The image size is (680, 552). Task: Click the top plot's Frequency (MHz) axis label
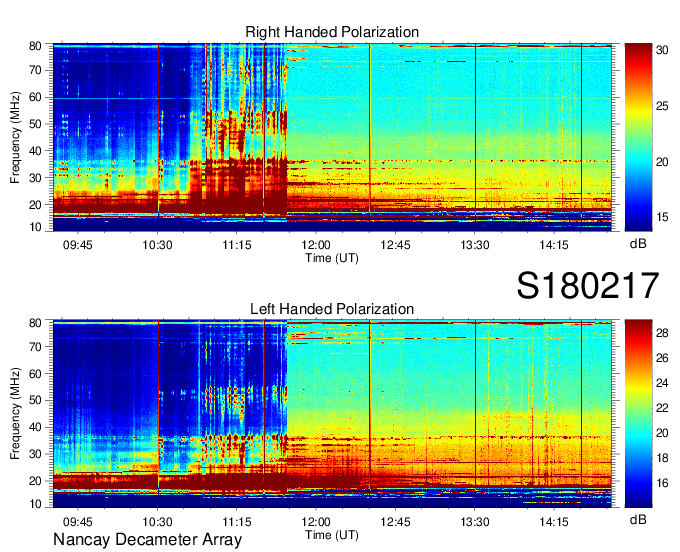[15, 137]
